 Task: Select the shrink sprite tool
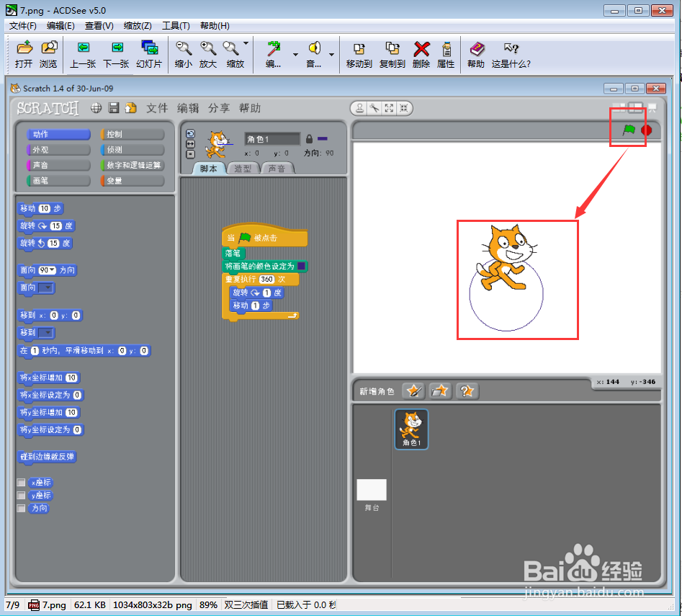(x=404, y=108)
